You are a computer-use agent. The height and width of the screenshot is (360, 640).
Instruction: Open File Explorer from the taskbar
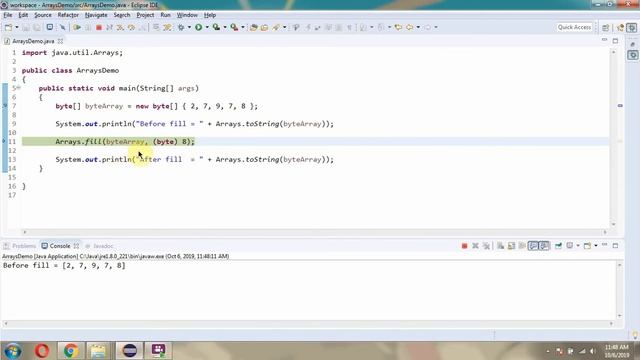(98, 351)
